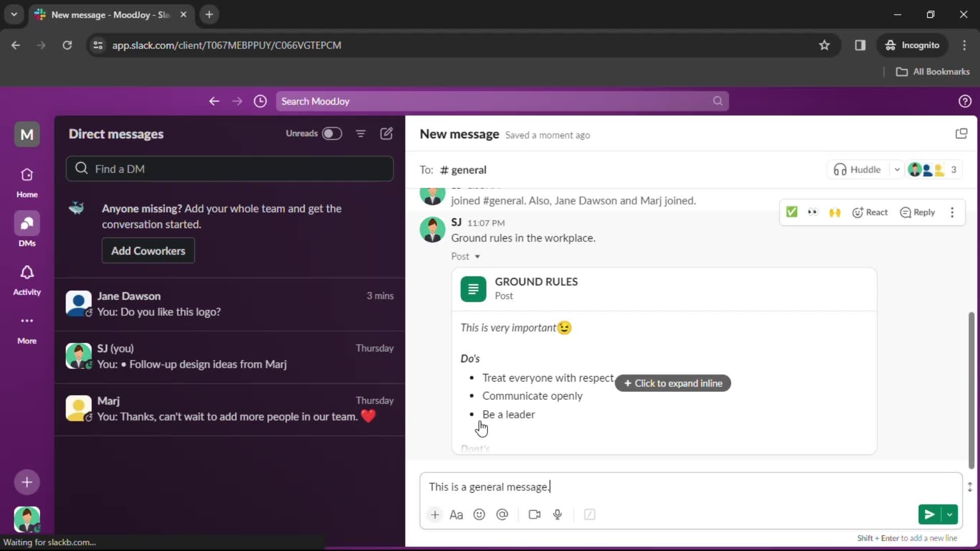Click the emoji picker icon in message composer

pyautogui.click(x=479, y=514)
